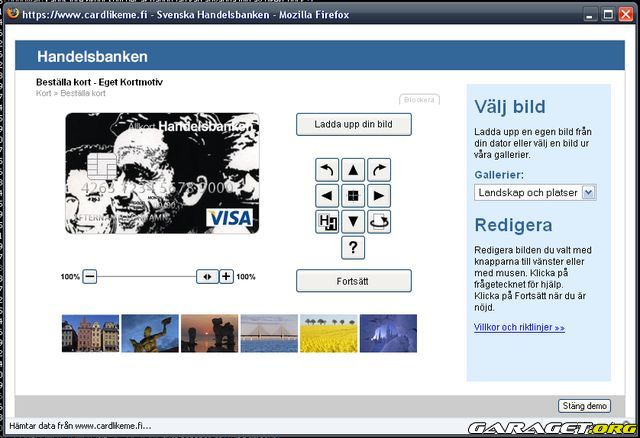Select the Blockera tab
Image resolution: width=640 pixels, height=438 pixels.
click(x=419, y=100)
